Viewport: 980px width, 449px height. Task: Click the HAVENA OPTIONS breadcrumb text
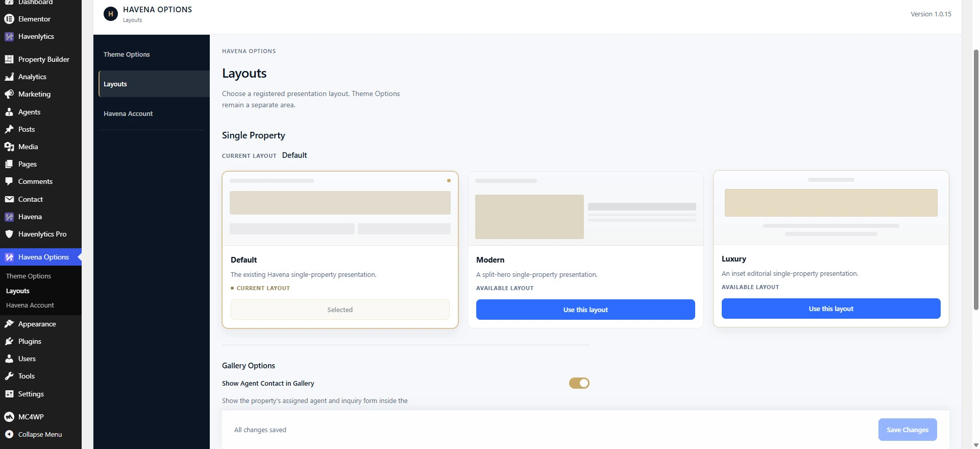(249, 51)
